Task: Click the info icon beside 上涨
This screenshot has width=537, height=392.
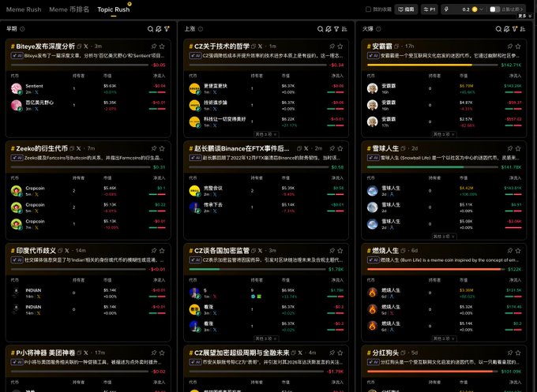Action: click(x=201, y=29)
